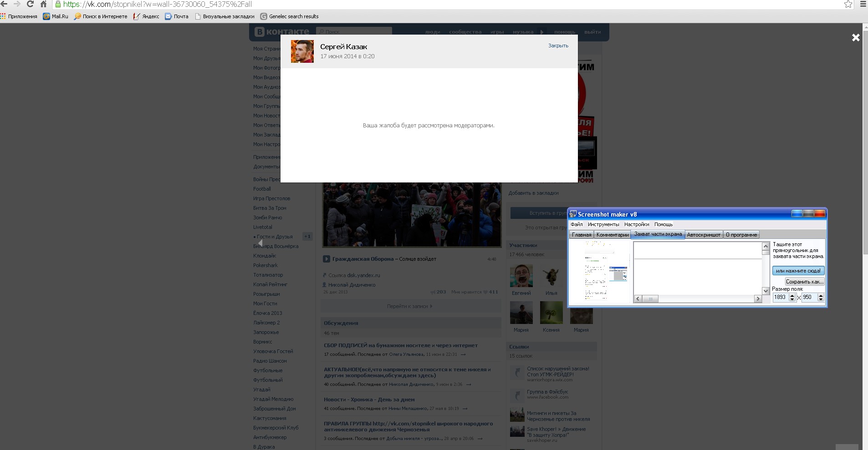
Task: Open Pokershark in the sidebar
Action: coord(266,265)
